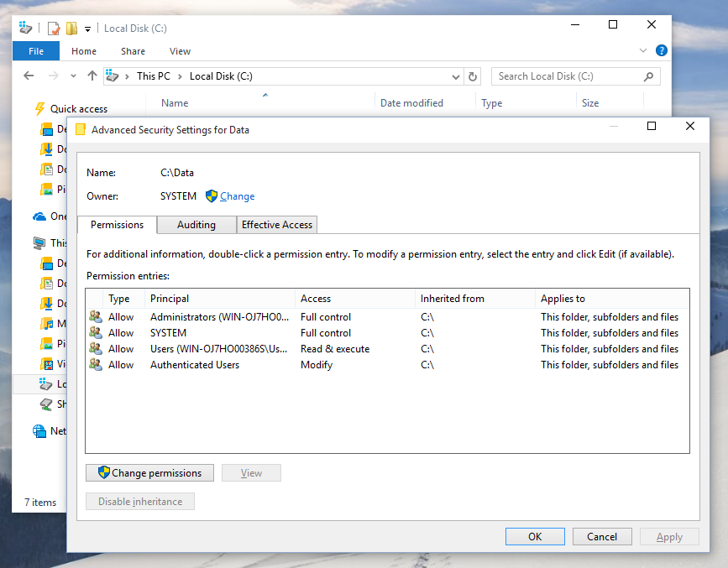The height and width of the screenshot is (568, 728).
Task: Open the address bar history dropdown
Action: click(456, 76)
